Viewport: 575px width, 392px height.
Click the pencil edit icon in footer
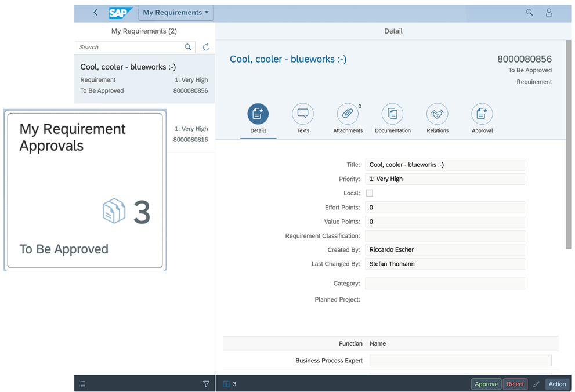(x=536, y=384)
